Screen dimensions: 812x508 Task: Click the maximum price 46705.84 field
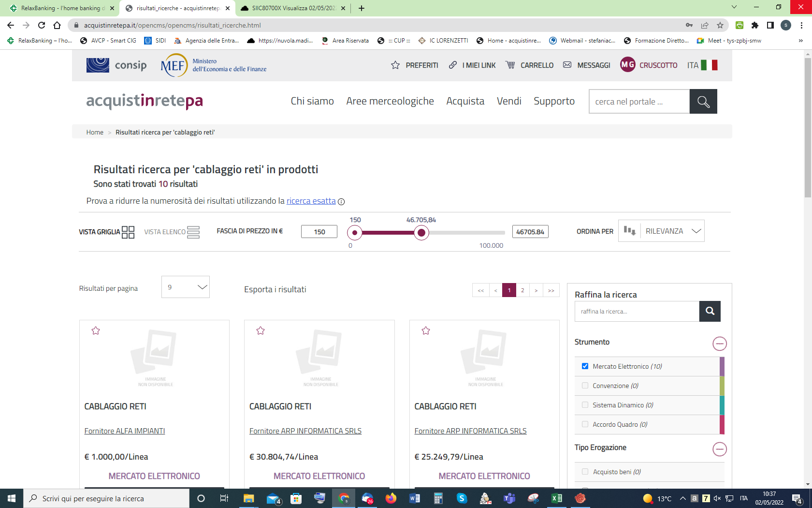[x=530, y=232]
